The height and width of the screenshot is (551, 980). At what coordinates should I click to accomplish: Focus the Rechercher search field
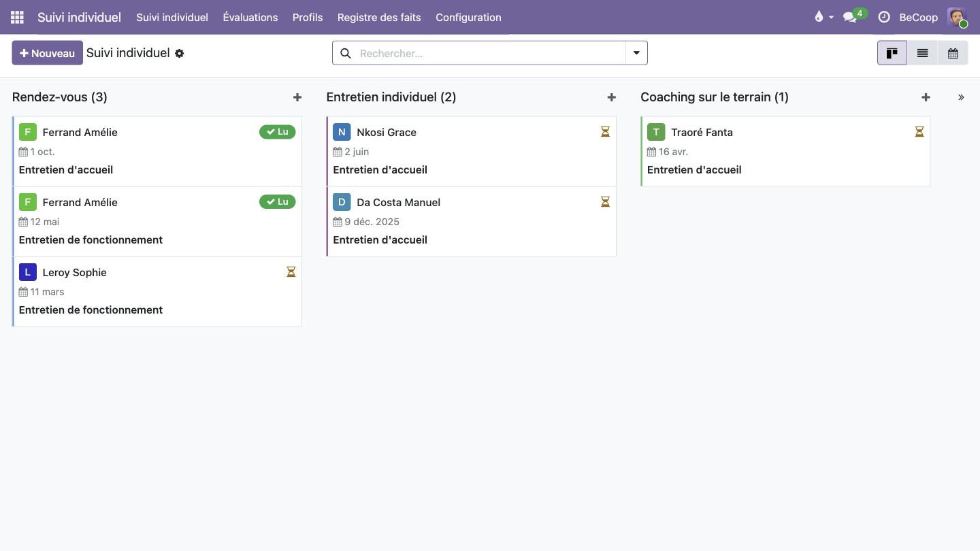(490, 53)
